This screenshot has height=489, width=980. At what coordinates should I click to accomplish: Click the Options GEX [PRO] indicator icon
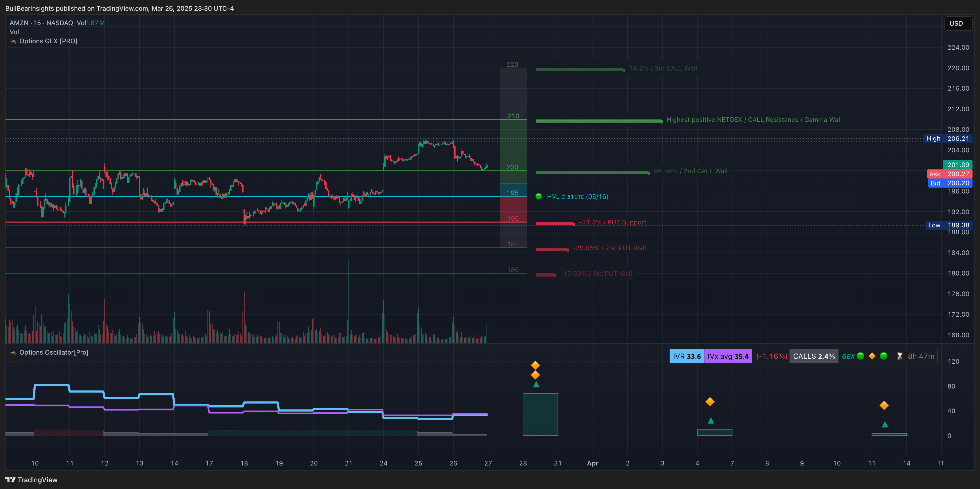point(13,41)
